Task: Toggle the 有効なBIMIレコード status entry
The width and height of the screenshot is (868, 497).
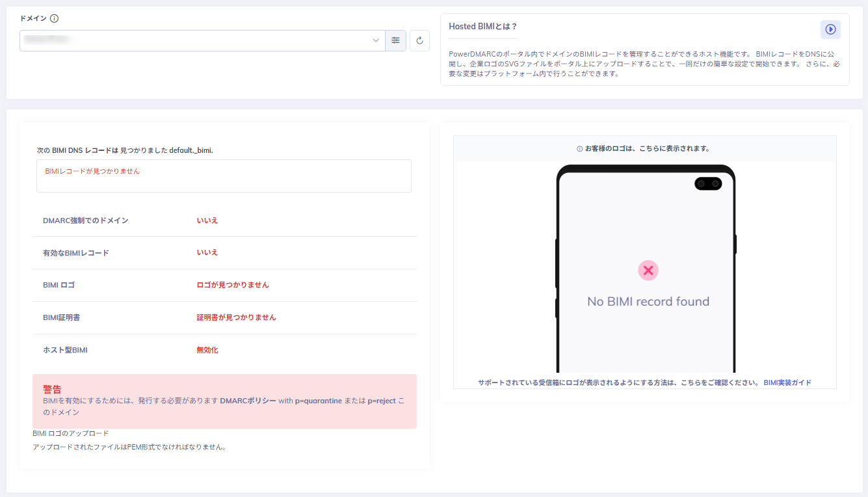Action: 207,252
